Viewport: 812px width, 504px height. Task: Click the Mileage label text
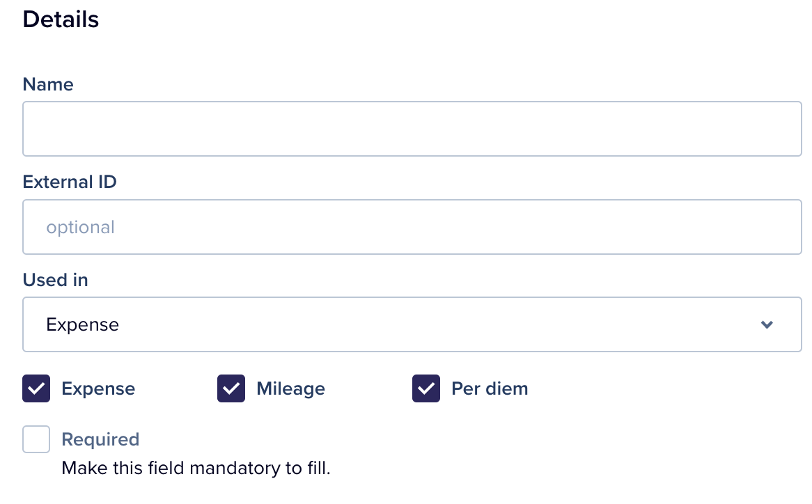pyautogui.click(x=290, y=388)
